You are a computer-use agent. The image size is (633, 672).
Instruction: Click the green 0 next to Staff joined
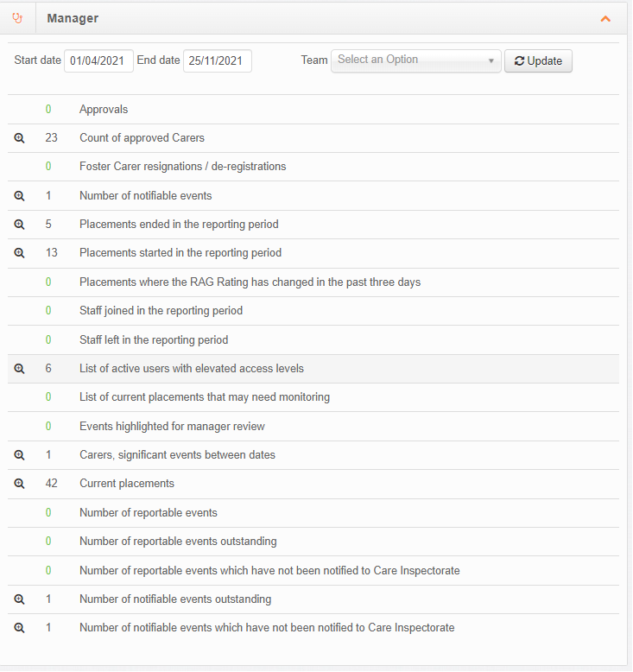click(x=48, y=311)
